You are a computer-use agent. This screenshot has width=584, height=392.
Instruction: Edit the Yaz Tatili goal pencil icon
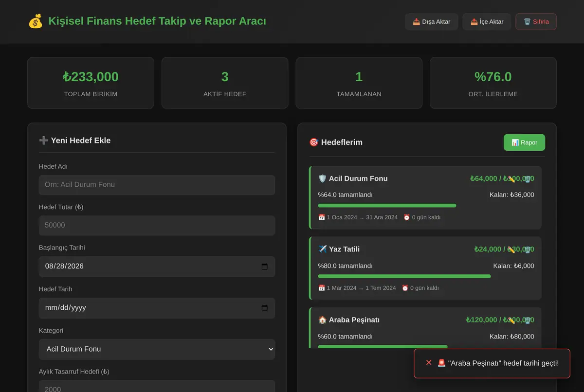coord(511,249)
